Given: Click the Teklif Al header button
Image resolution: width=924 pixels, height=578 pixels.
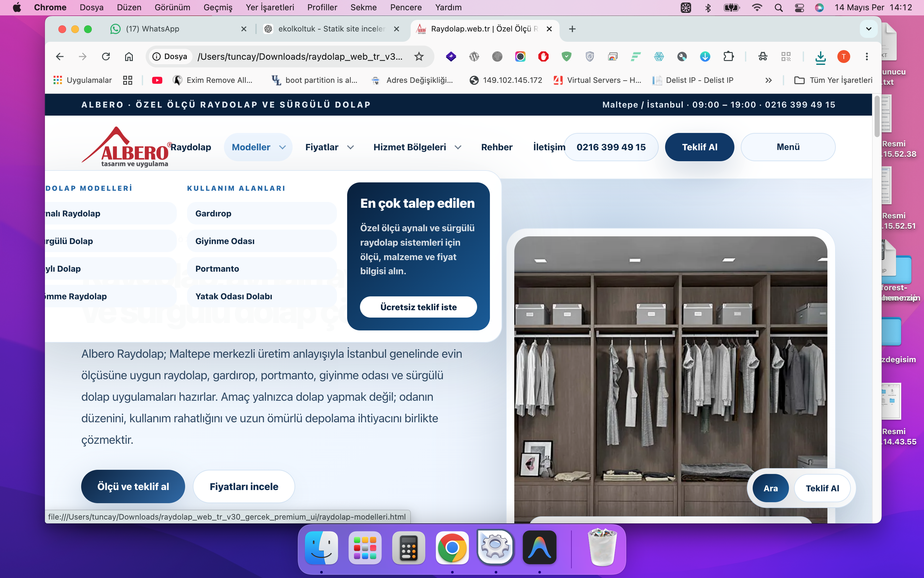Looking at the screenshot, I should coord(699,147).
